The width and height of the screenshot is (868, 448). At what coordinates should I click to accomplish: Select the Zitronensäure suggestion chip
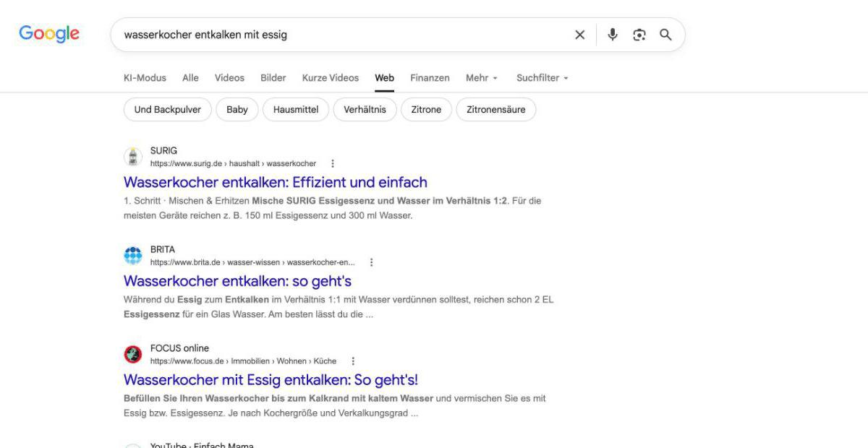coord(496,110)
